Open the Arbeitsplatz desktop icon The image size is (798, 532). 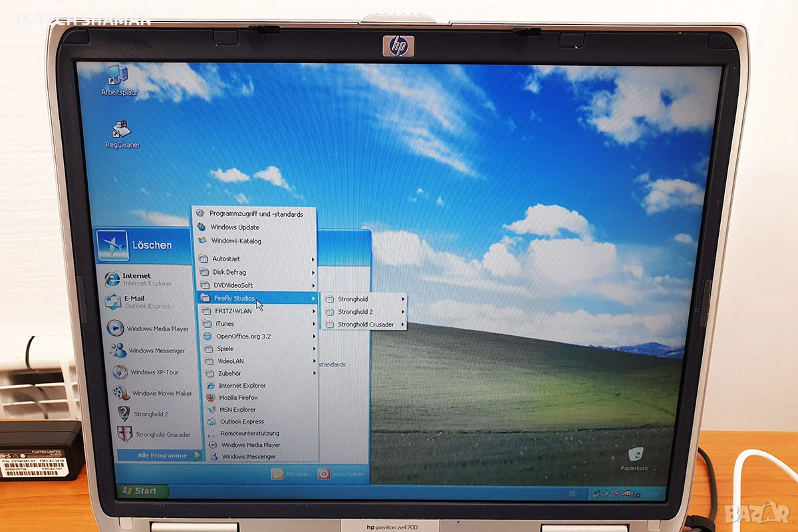[118, 80]
